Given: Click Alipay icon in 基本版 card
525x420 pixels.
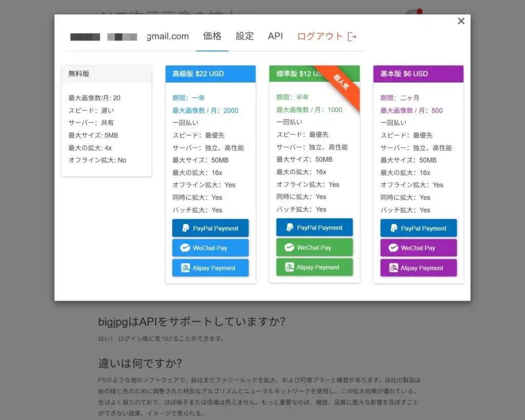Looking at the screenshot, I should (x=393, y=268).
